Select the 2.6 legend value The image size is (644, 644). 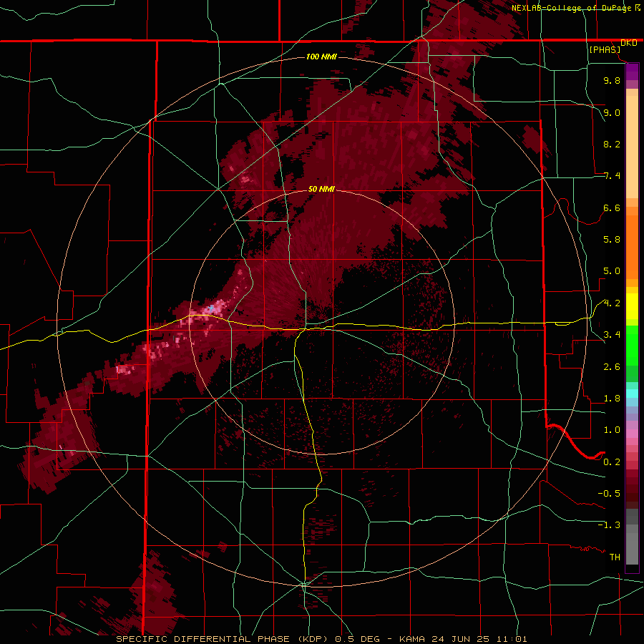point(612,367)
